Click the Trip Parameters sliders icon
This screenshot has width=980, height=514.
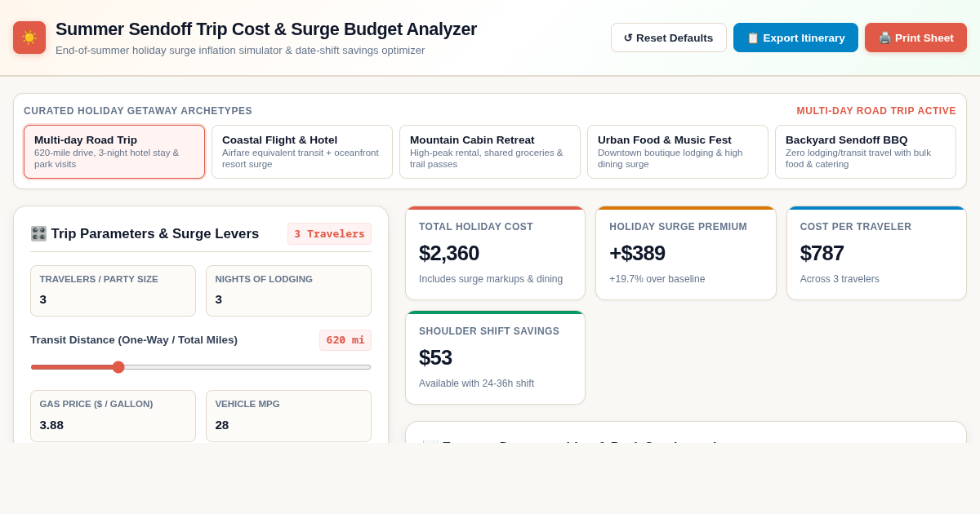pos(38,234)
